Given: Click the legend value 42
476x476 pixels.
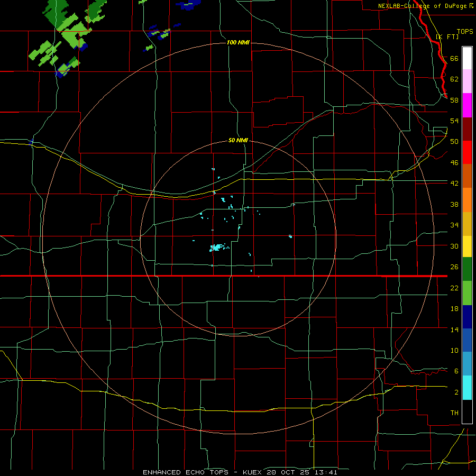Looking at the screenshot, I should [454, 183].
